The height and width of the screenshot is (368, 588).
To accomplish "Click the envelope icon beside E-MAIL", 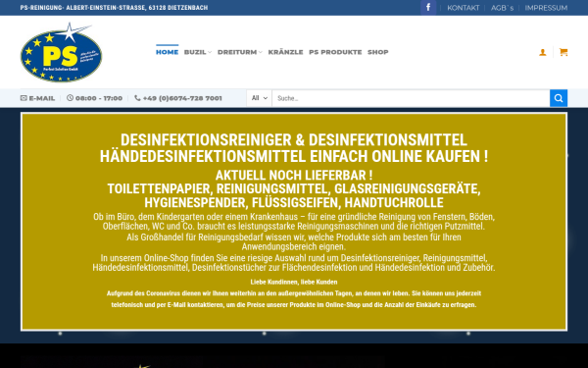I will point(24,98).
